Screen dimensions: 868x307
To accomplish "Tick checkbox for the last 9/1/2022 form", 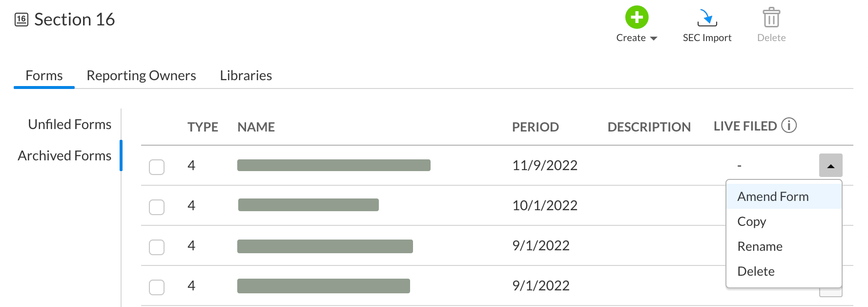I will point(157,287).
